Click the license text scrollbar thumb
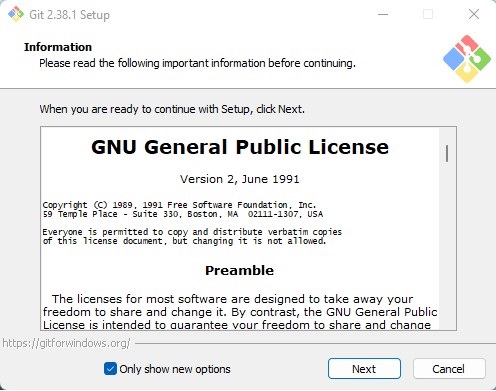 (447, 154)
